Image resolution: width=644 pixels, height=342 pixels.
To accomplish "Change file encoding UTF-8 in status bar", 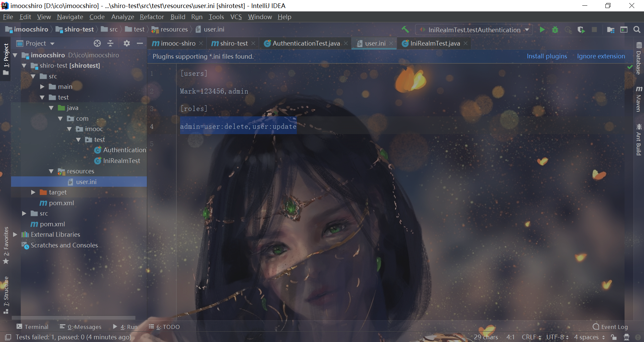I will coord(557,337).
